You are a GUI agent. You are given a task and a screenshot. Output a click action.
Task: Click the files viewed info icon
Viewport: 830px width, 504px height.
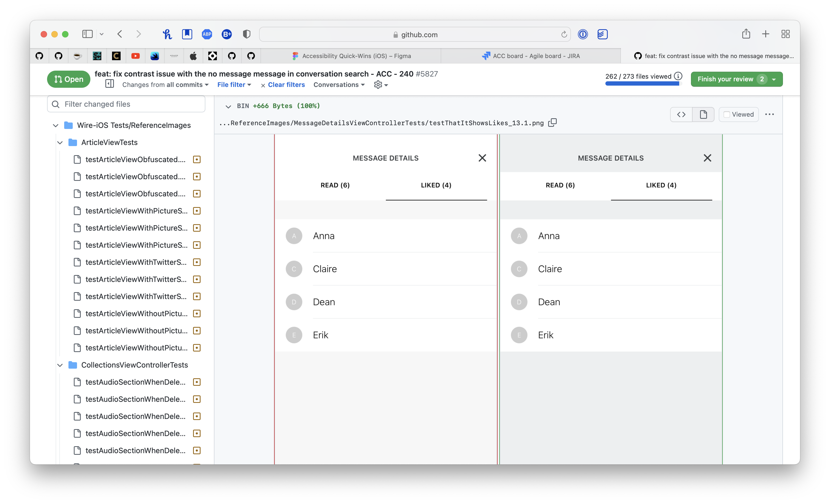click(678, 76)
